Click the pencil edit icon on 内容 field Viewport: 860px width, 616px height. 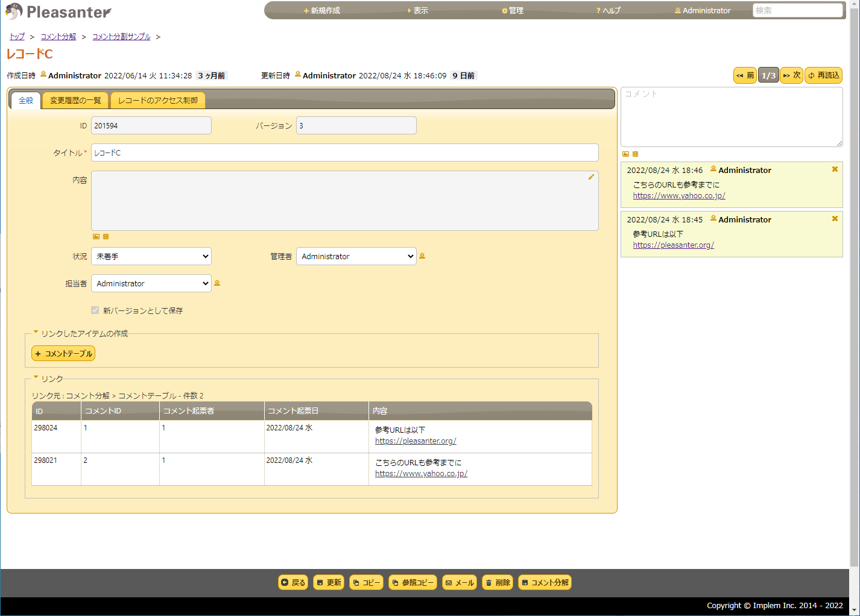pyautogui.click(x=591, y=177)
